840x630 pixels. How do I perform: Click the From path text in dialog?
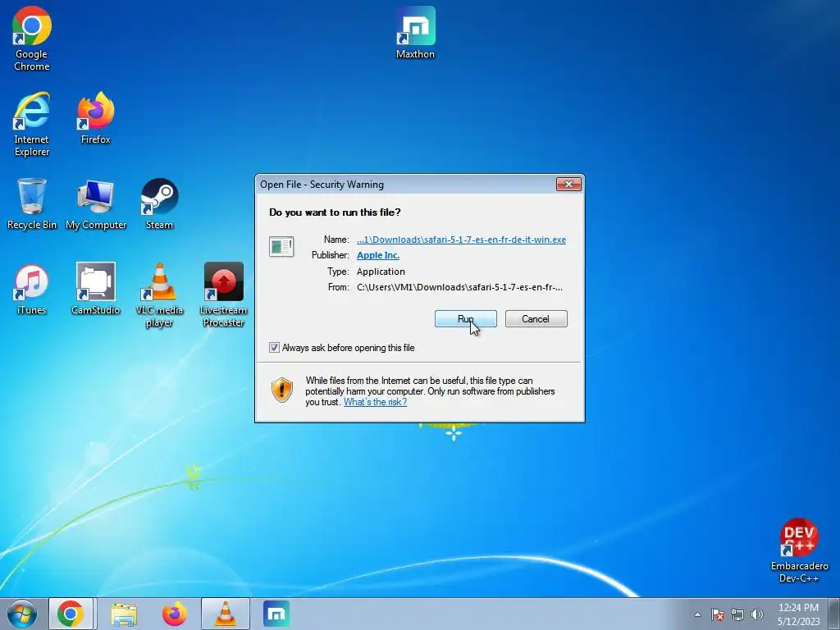459,287
